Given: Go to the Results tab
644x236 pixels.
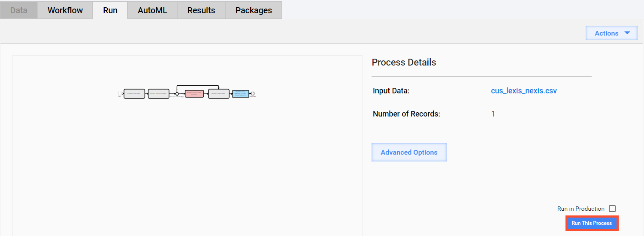Looking at the screenshot, I should (201, 10).
